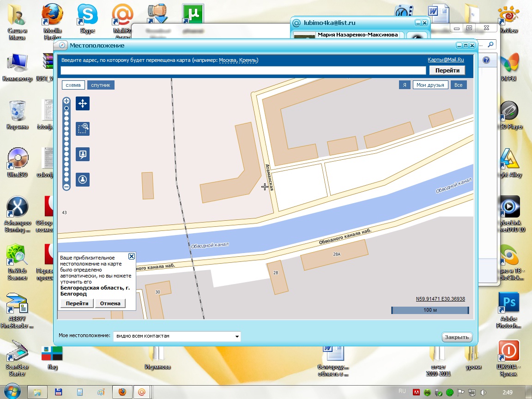Click the lubimo4ka@list.ru window title
The image size is (532, 399).
(329, 23)
